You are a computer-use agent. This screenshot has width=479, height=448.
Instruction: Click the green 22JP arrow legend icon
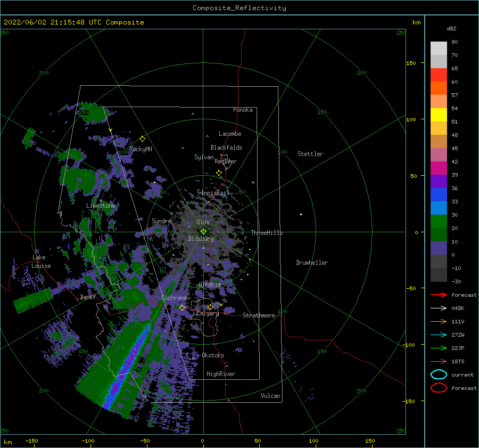click(439, 348)
